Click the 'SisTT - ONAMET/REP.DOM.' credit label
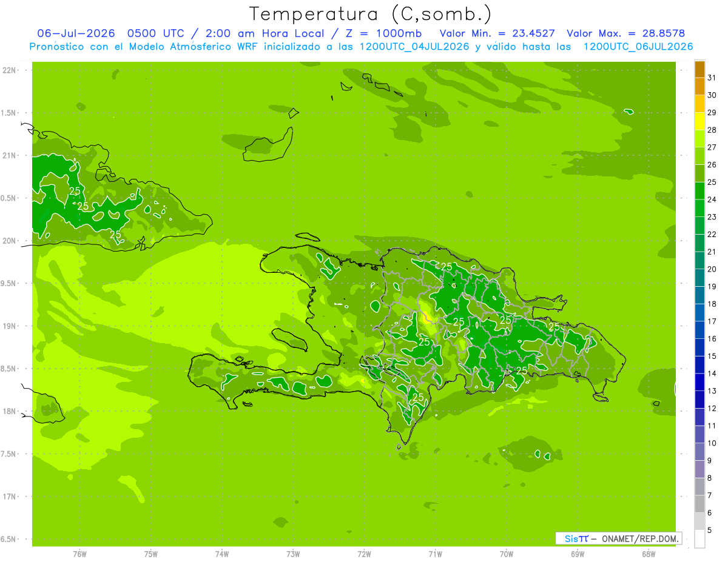The height and width of the screenshot is (562, 728). 619,538
